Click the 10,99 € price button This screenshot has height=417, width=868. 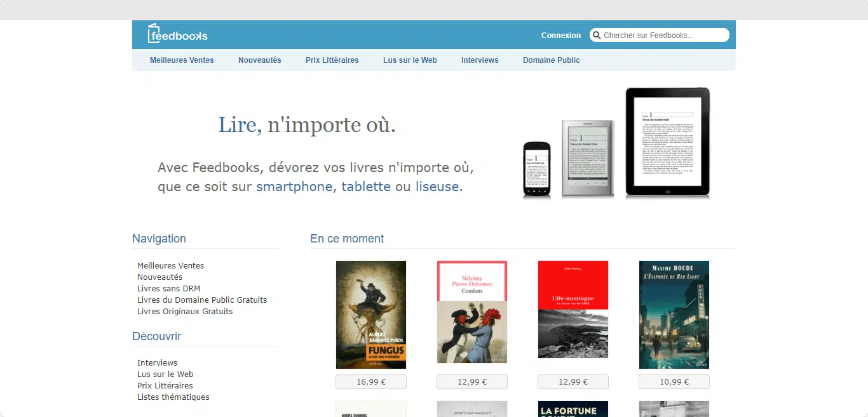tap(674, 382)
